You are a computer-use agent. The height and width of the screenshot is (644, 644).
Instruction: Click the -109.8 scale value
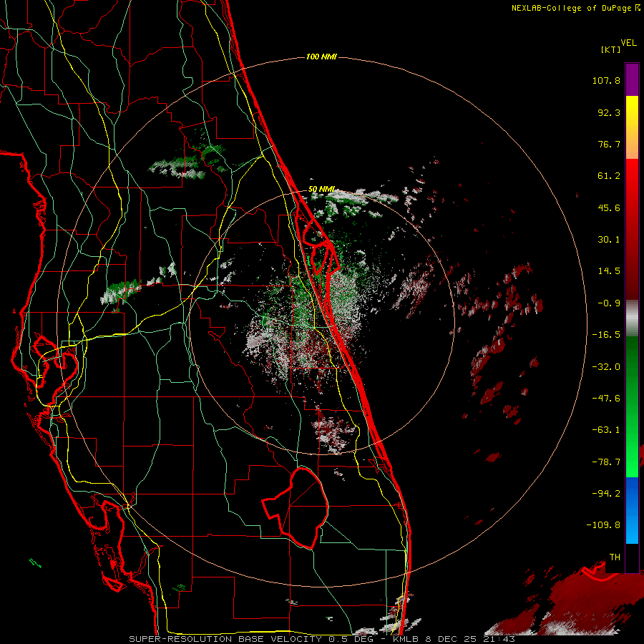pyautogui.click(x=603, y=525)
